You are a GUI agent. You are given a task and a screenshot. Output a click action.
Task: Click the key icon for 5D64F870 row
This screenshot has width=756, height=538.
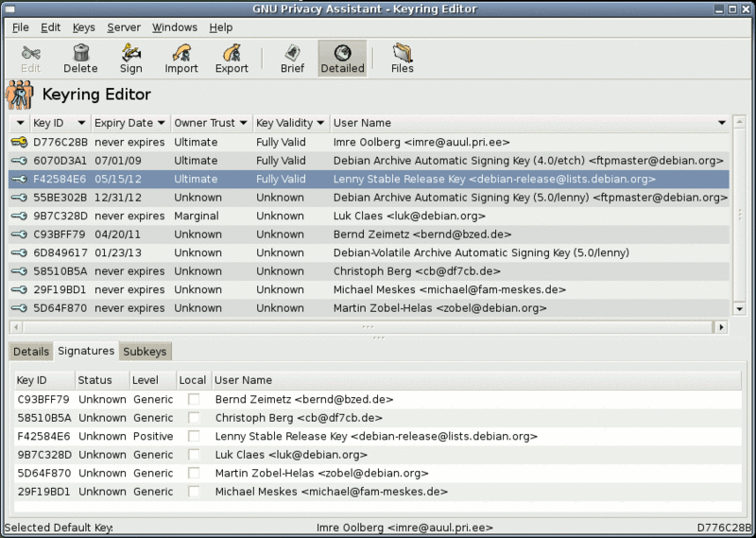[19, 308]
